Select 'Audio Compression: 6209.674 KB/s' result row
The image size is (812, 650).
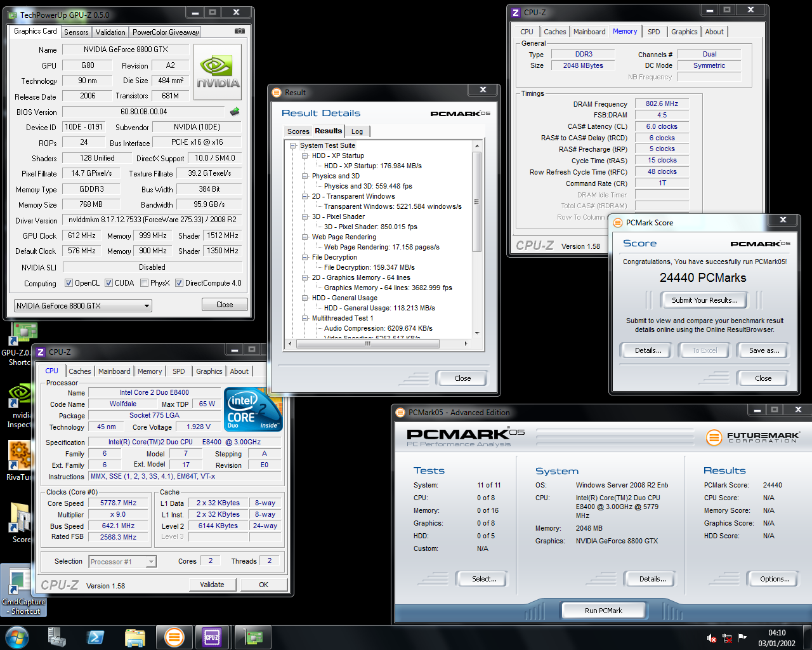[378, 328]
